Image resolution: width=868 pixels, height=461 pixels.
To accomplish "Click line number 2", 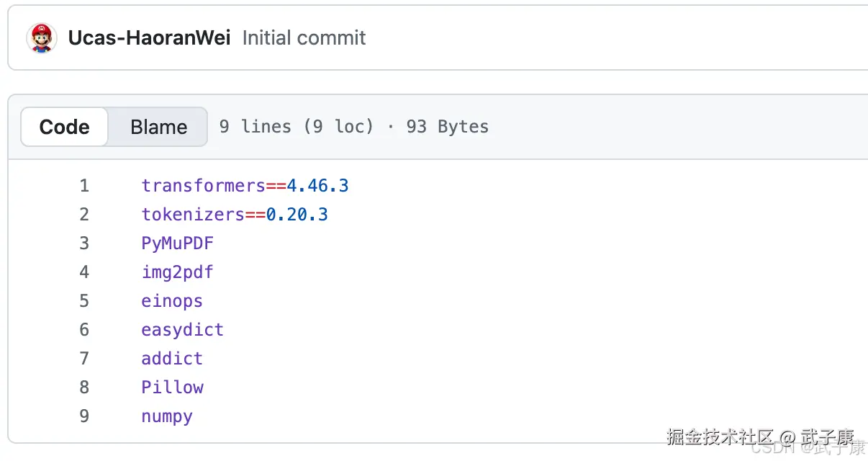I will tap(84, 215).
